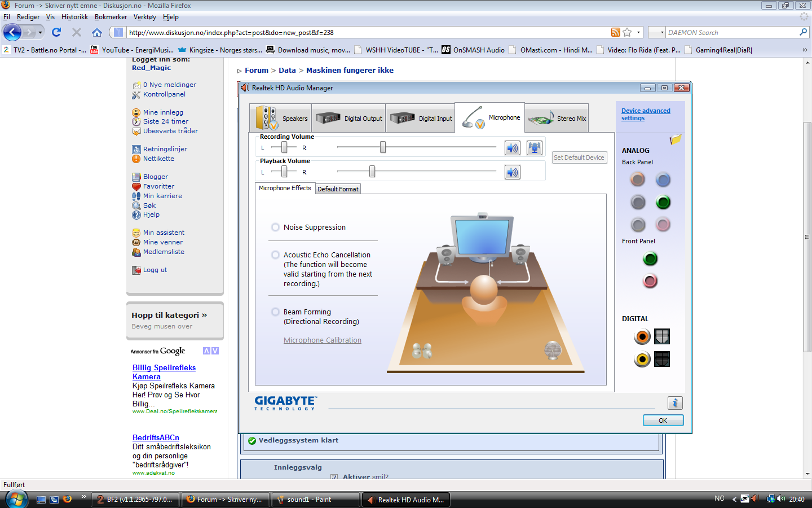Viewport: 812px width, 508px height.
Task: Expand the Firefox history dropdown arrow
Action: point(40,32)
